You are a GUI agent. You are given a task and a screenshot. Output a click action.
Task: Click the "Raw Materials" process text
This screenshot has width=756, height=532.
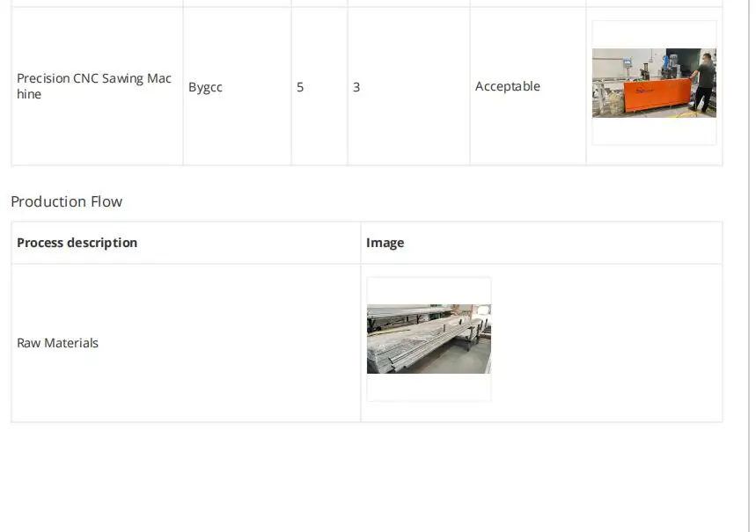click(x=58, y=343)
